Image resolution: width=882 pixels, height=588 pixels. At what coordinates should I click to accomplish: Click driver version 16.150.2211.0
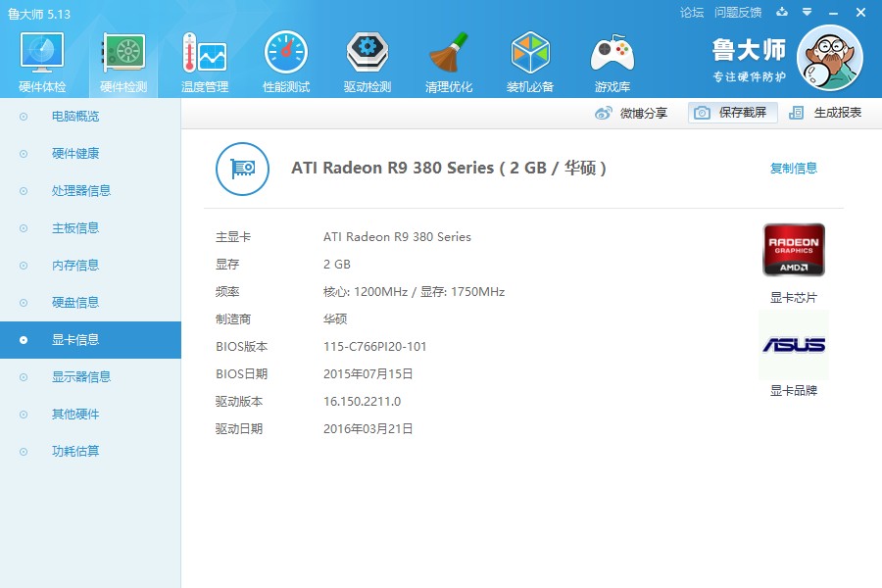coord(363,402)
